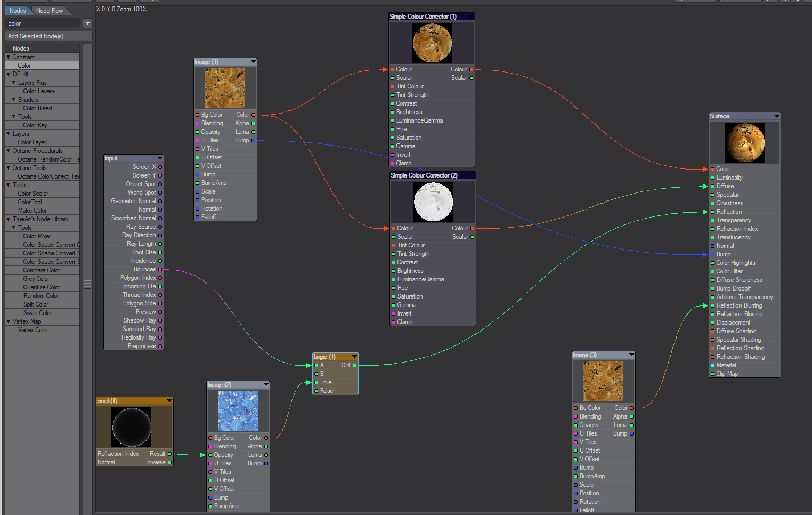The width and height of the screenshot is (812, 515).
Task: Click the Add Selected Node(s) button
Action: pos(48,36)
